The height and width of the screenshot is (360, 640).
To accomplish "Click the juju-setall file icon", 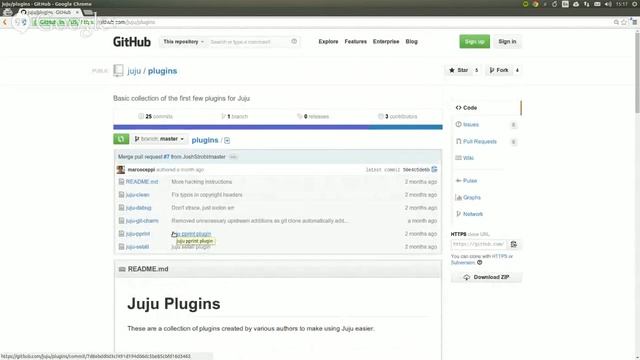I will point(121,247).
